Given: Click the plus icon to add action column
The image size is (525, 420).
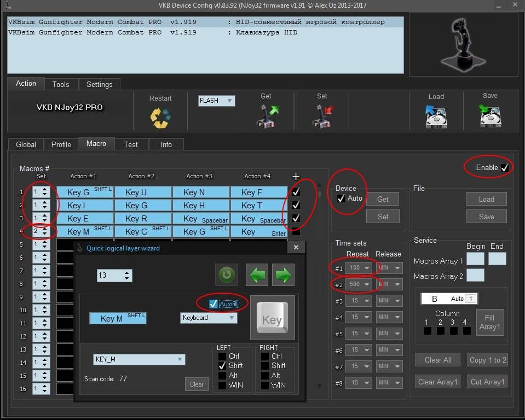Looking at the screenshot, I should tap(296, 177).
